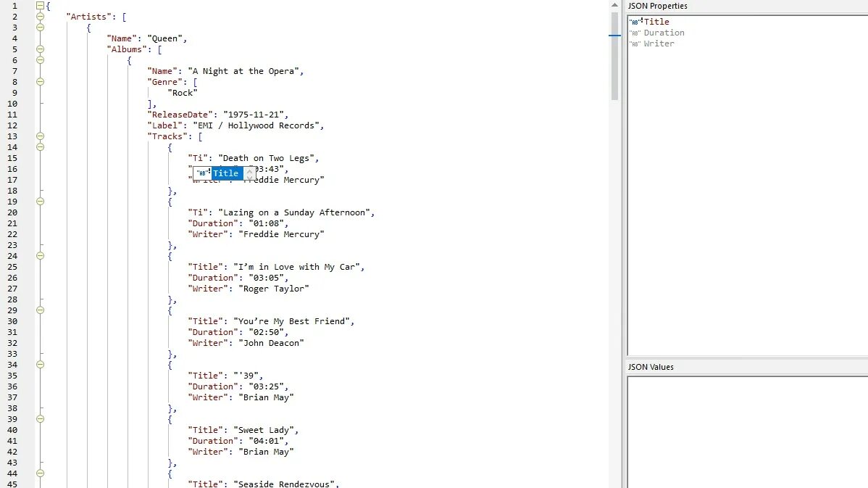Collapse the "Albums" array fold on line 5
The height and width of the screenshot is (488, 868).
tap(40, 49)
